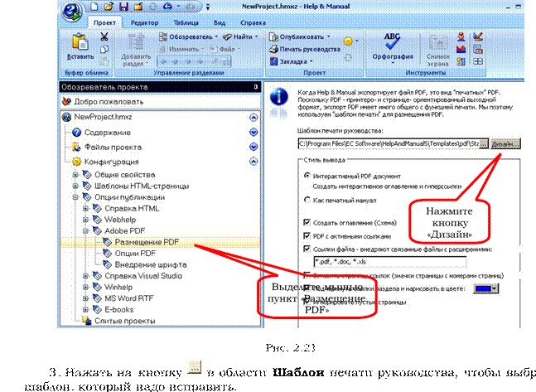This screenshot has height=392, width=536.
Task: Click the Добавить раздел button
Action: 136,50
